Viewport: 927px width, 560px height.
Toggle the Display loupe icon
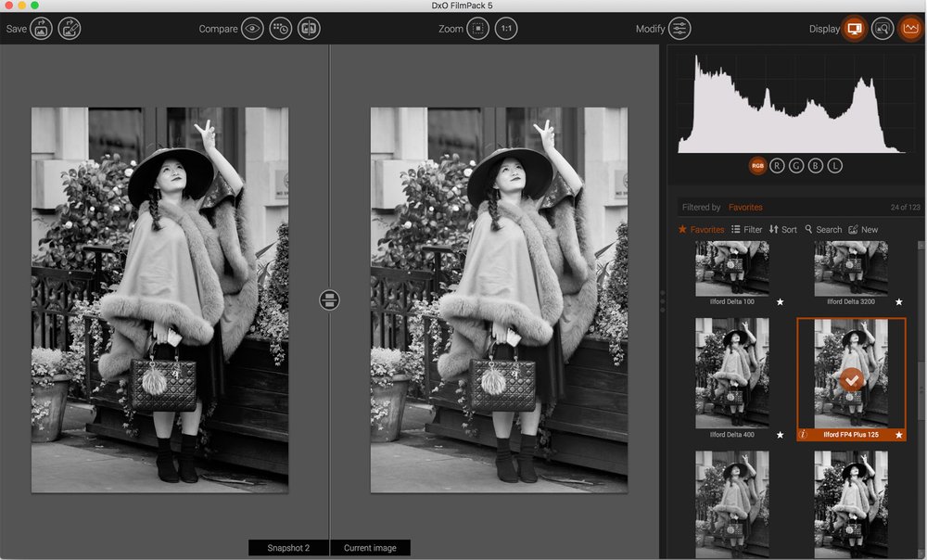(x=883, y=29)
